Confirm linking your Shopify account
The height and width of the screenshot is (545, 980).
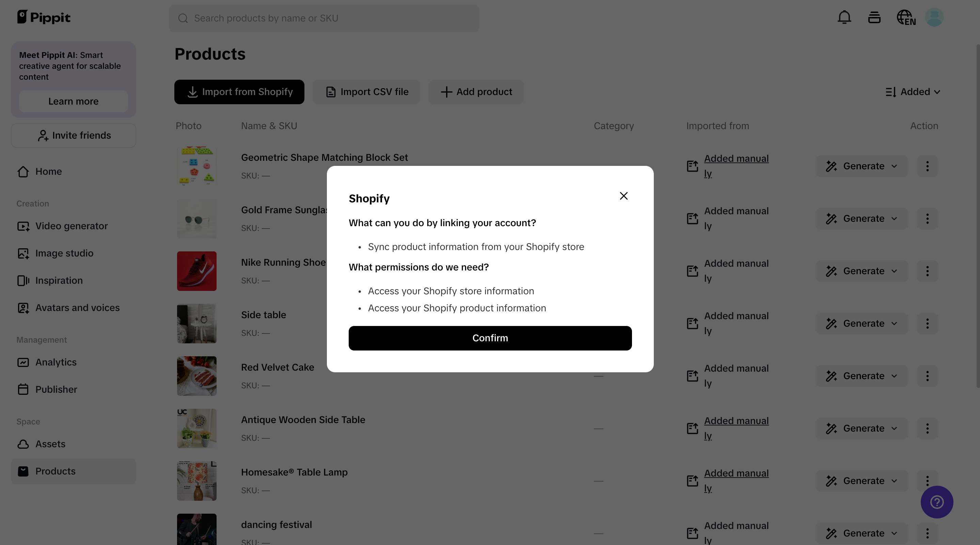click(490, 338)
